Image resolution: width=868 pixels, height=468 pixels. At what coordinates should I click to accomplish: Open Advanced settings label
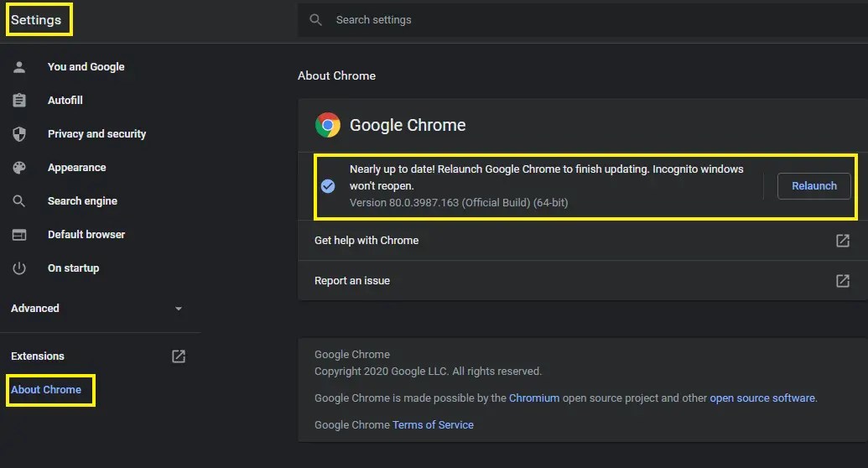pyautogui.click(x=35, y=309)
